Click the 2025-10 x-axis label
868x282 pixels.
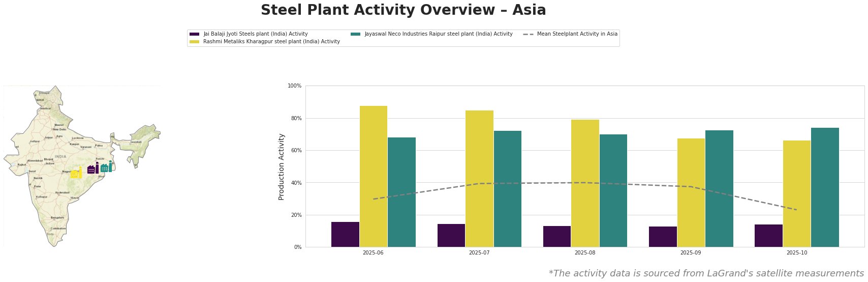coord(796,252)
